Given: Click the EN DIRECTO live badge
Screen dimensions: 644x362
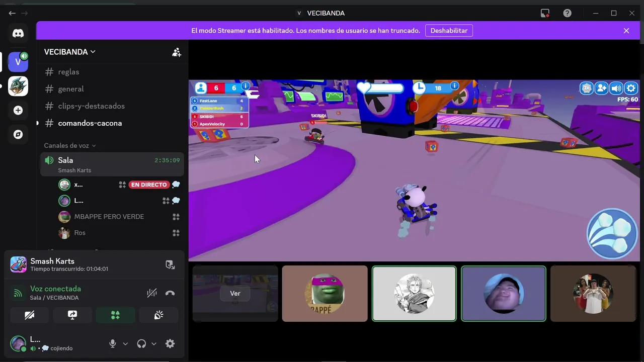Looking at the screenshot, I should (149, 185).
